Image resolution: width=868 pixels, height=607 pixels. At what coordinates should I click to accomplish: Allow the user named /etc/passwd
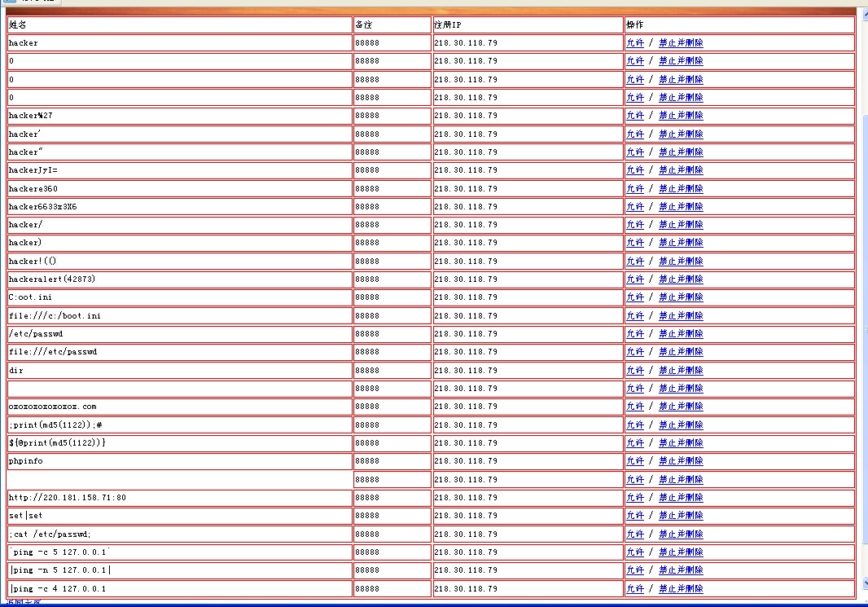(x=634, y=334)
